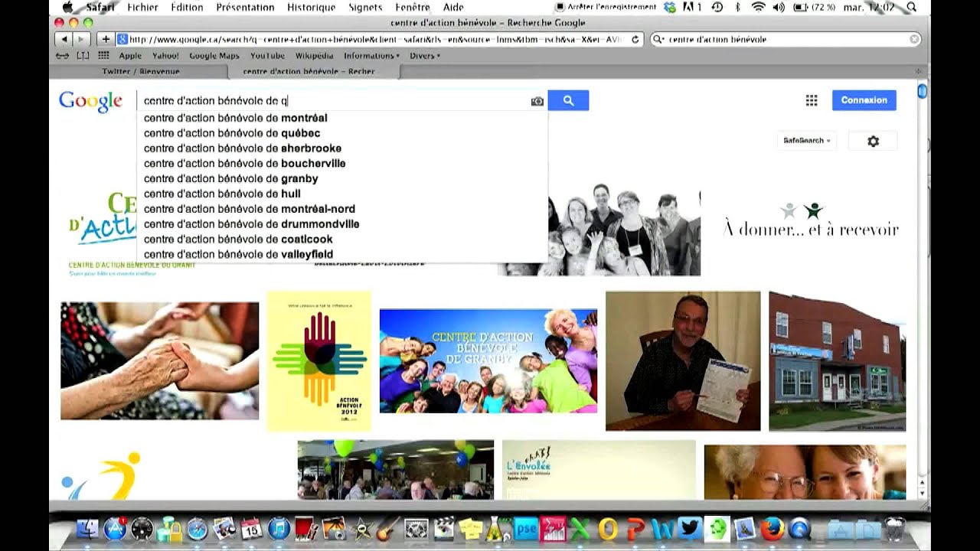Go forward with Safari's forward arrow
The height and width of the screenshot is (551, 980).
81,39
